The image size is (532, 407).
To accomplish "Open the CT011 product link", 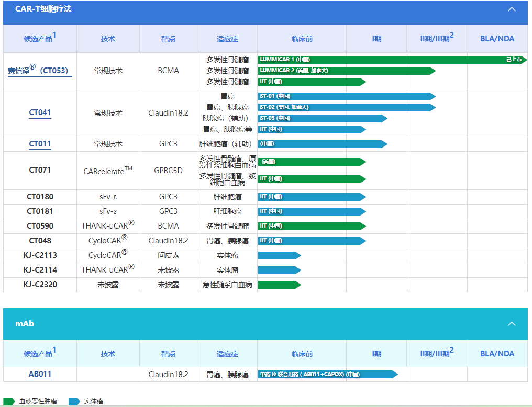I will click(40, 144).
